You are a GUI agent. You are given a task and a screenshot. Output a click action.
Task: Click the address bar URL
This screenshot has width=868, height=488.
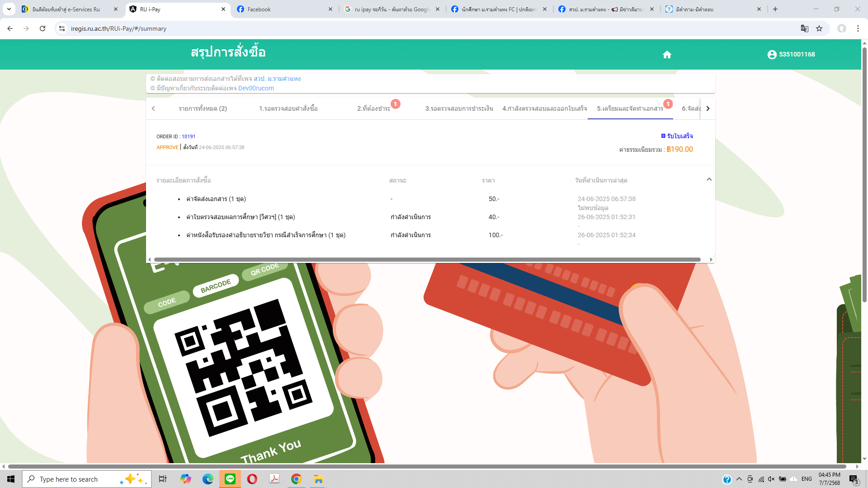click(x=118, y=28)
